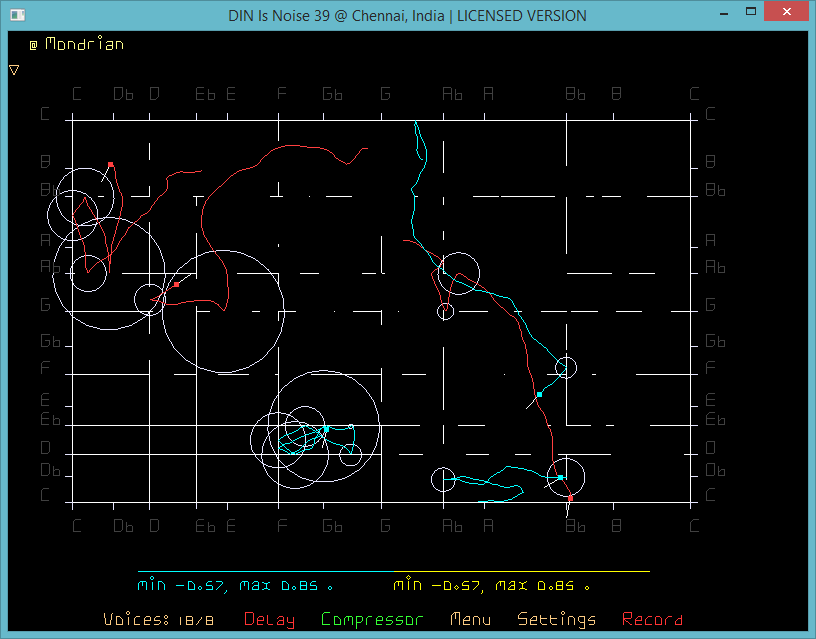Expand the triangle arrow below the Mondrian label
This screenshot has height=639, width=816.
pyautogui.click(x=14, y=70)
